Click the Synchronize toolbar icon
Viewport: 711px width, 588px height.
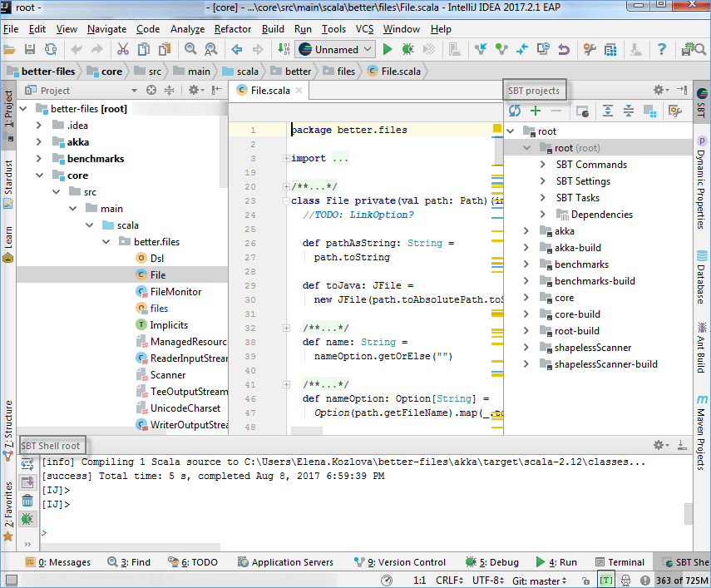pyautogui.click(x=51, y=49)
